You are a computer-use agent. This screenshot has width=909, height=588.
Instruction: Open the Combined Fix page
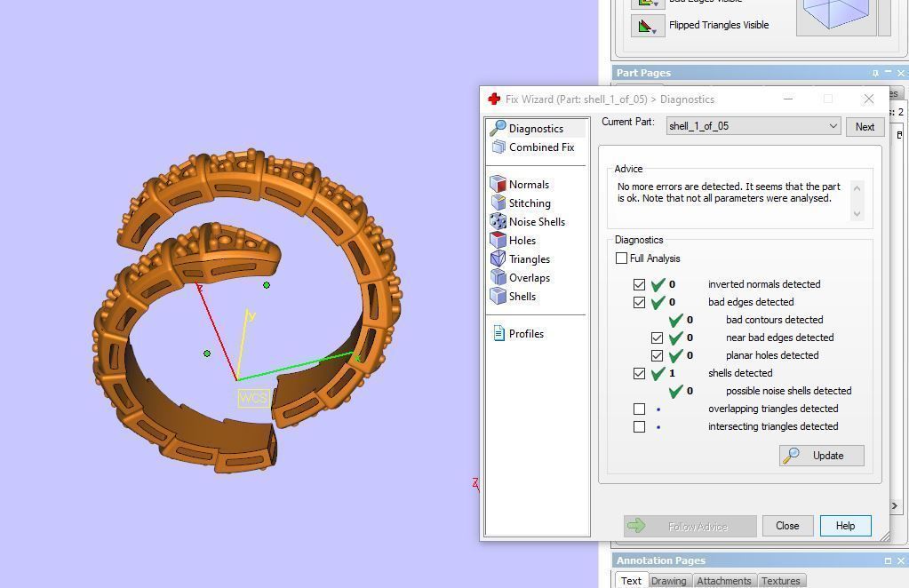[533, 147]
